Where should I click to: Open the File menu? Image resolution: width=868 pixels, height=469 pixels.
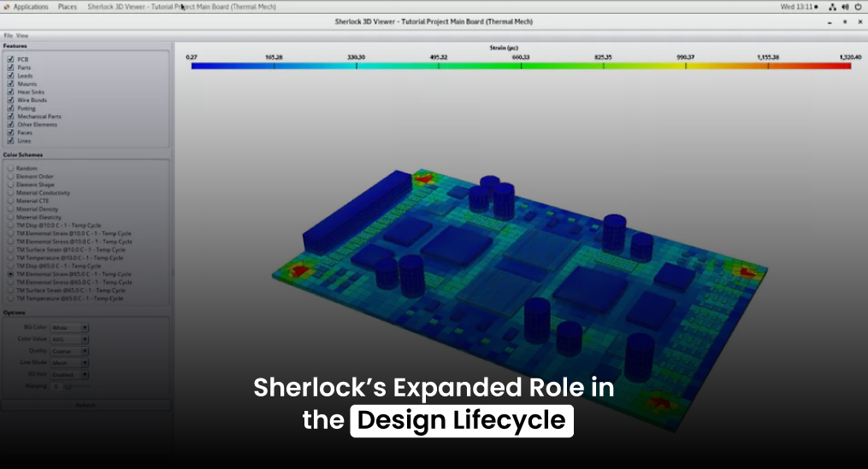coord(9,35)
